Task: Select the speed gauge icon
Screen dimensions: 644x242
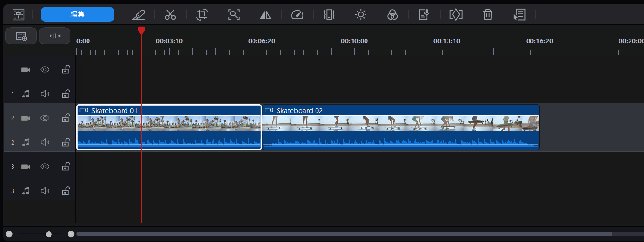Action: coord(297,14)
